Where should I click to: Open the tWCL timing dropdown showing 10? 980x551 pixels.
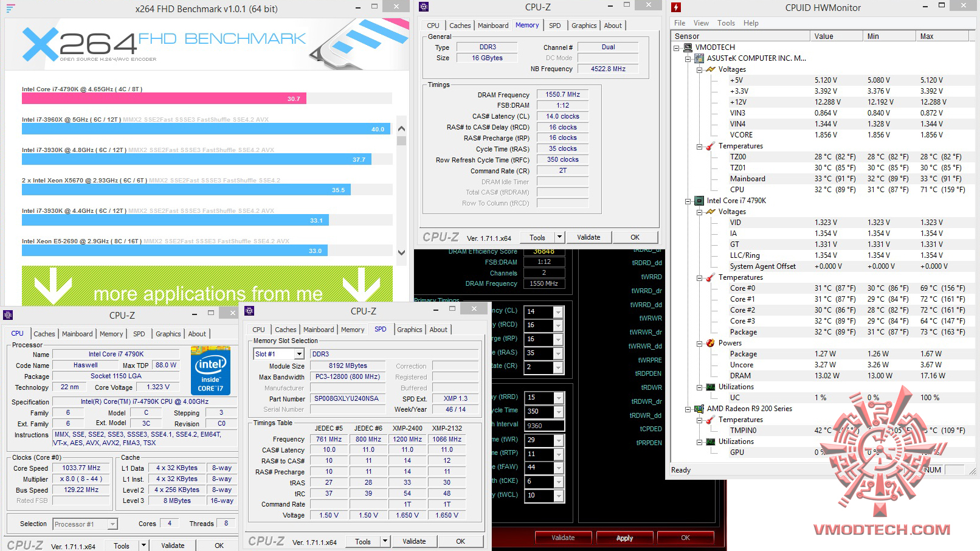point(558,496)
